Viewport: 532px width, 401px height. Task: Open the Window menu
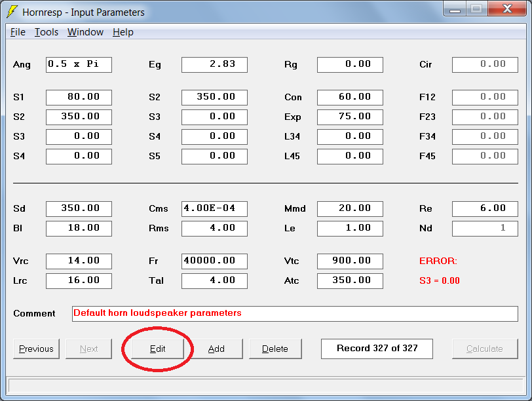[85, 32]
